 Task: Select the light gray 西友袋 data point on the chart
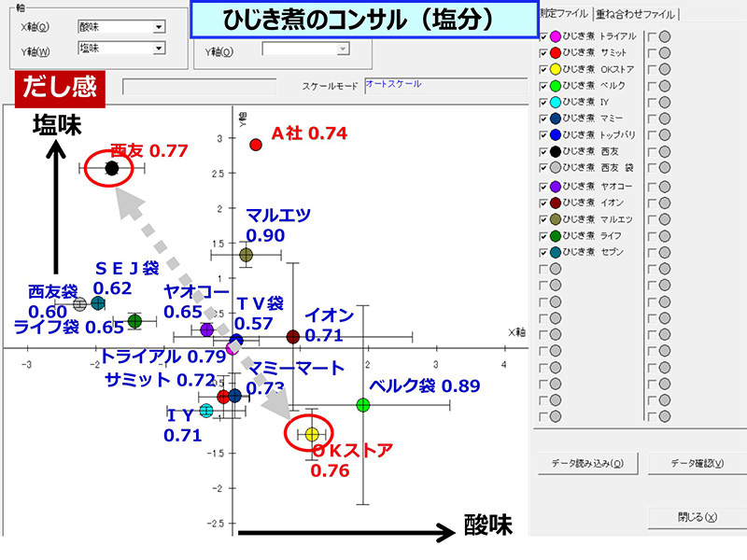(x=80, y=304)
